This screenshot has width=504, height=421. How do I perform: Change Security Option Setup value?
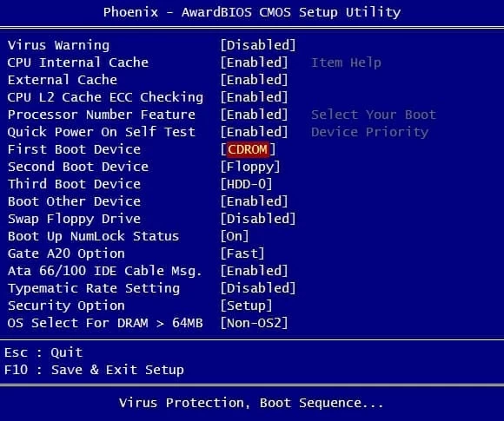(246, 306)
